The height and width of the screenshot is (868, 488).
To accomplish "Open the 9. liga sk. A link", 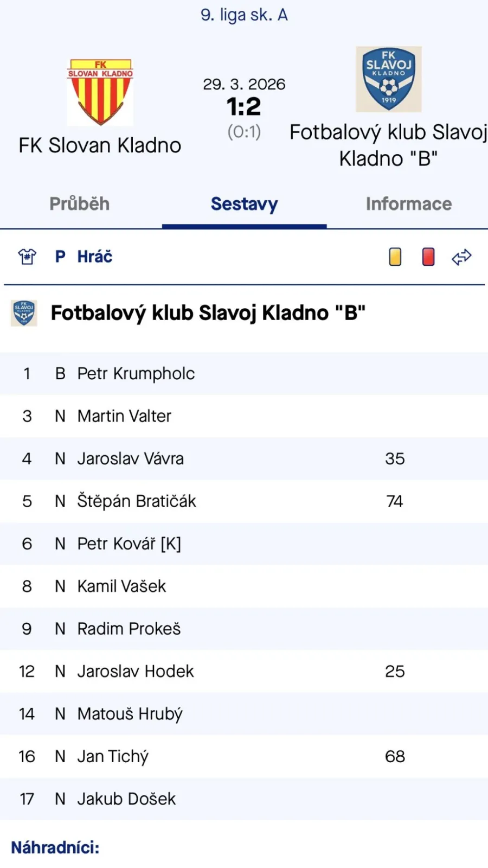I will (x=244, y=15).
